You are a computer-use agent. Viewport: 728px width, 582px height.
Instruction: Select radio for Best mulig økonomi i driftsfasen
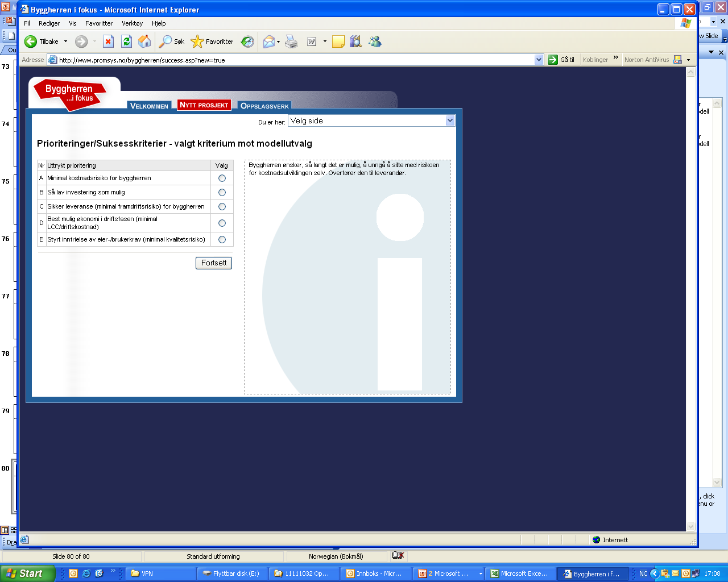tap(222, 223)
